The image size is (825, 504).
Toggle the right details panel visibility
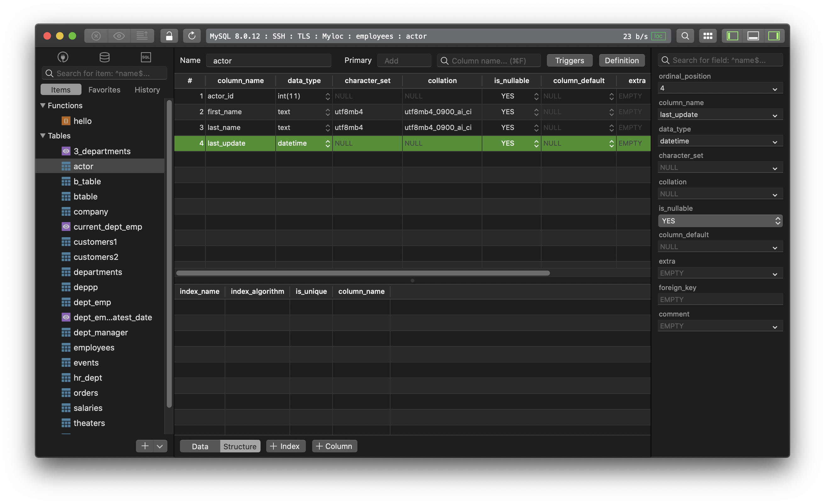(774, 36)
